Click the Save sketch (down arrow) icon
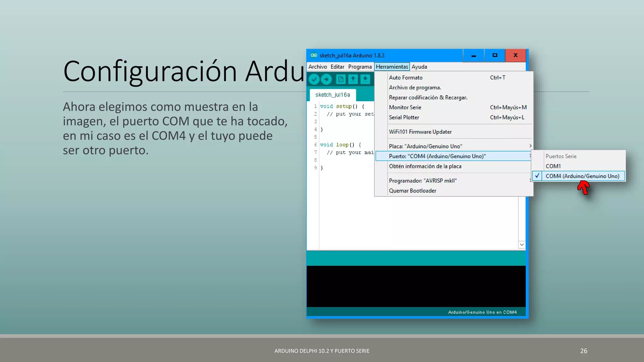The image size is (644, 362). pos(365,79)
